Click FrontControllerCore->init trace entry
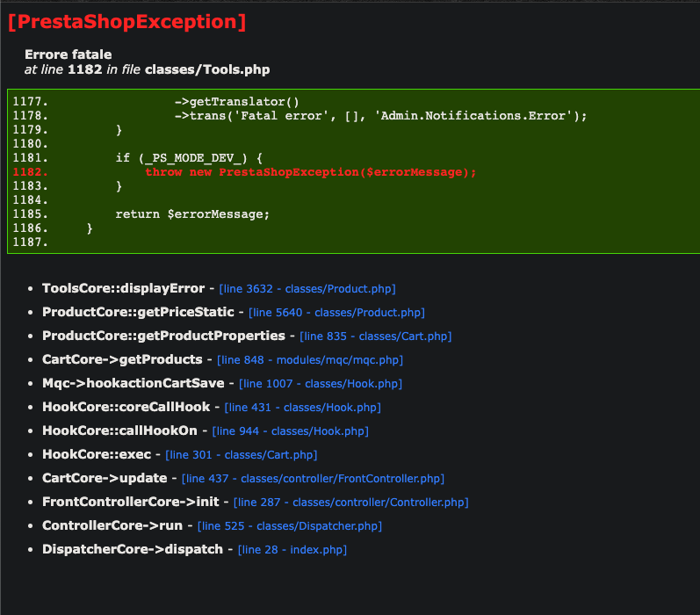This screenshot has height=615, width=700. pyautogui.click(x=130, y=502)
